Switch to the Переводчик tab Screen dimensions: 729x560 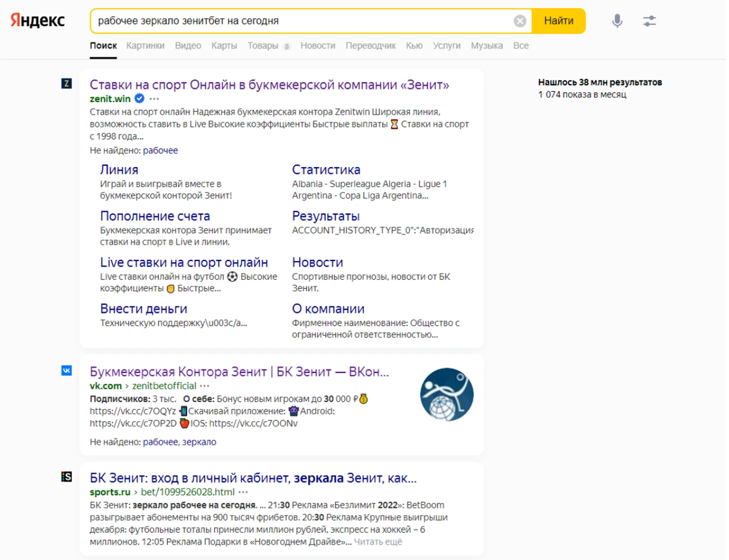(x=370, y=45)
